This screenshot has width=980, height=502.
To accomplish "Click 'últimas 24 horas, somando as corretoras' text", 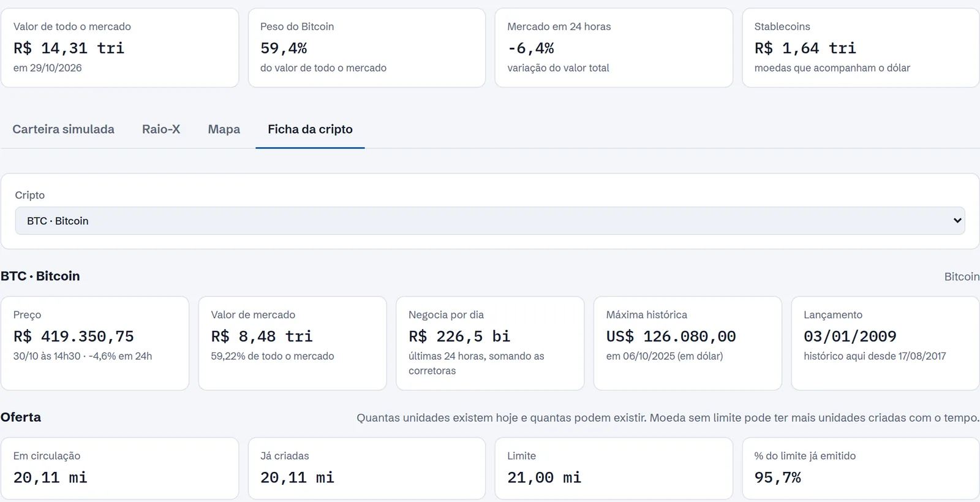I will pos(476,363).
